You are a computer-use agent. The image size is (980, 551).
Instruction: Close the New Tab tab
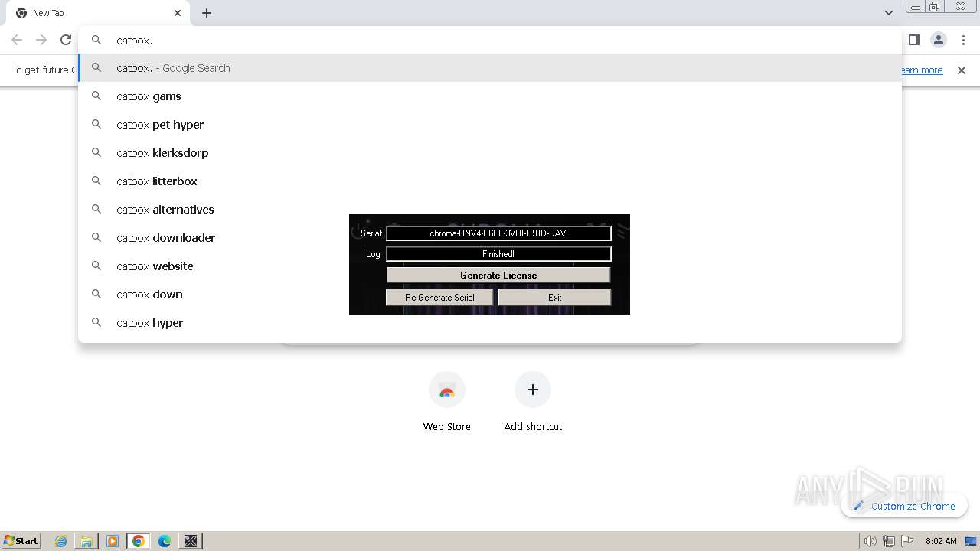[x=178, y=13]
